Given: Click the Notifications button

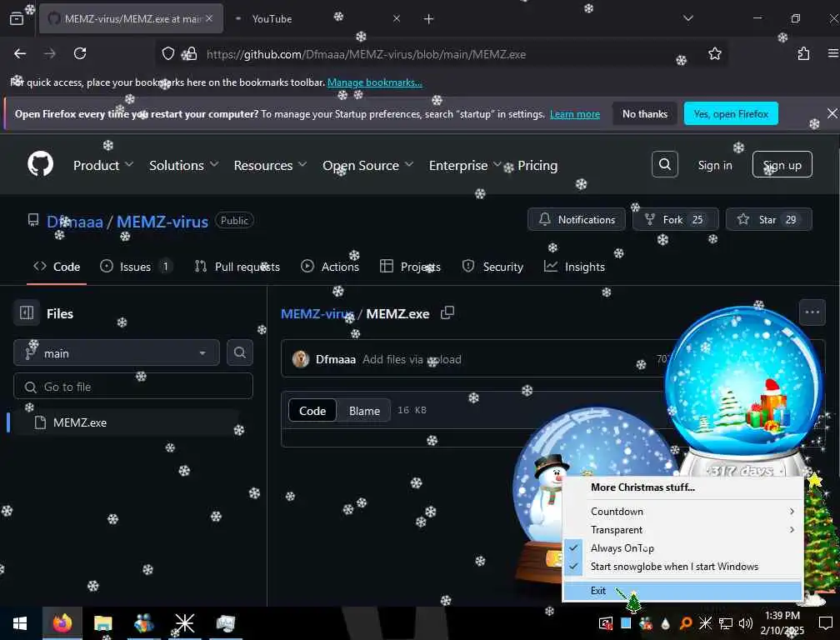Looking at the screenshot, I should 577,219.
